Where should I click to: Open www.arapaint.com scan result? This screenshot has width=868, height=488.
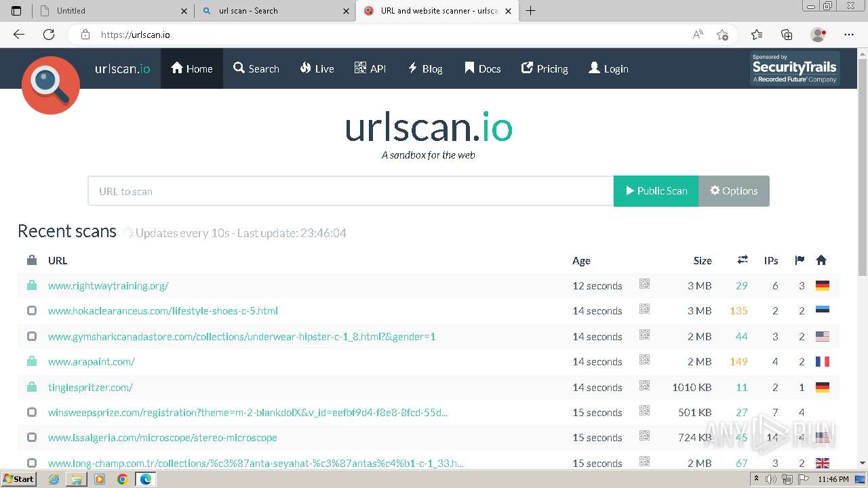click(x=92, y=361)
